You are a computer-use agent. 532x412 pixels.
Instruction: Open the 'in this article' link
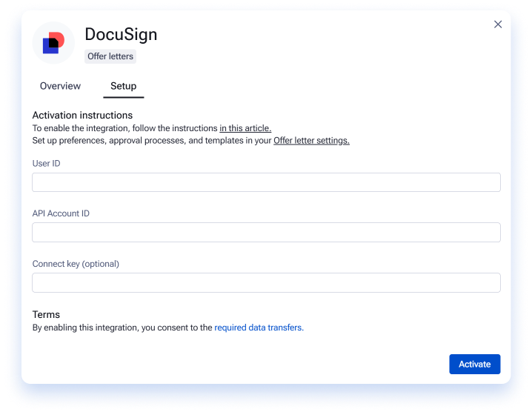pyautogui.click(x=245, y=128)
